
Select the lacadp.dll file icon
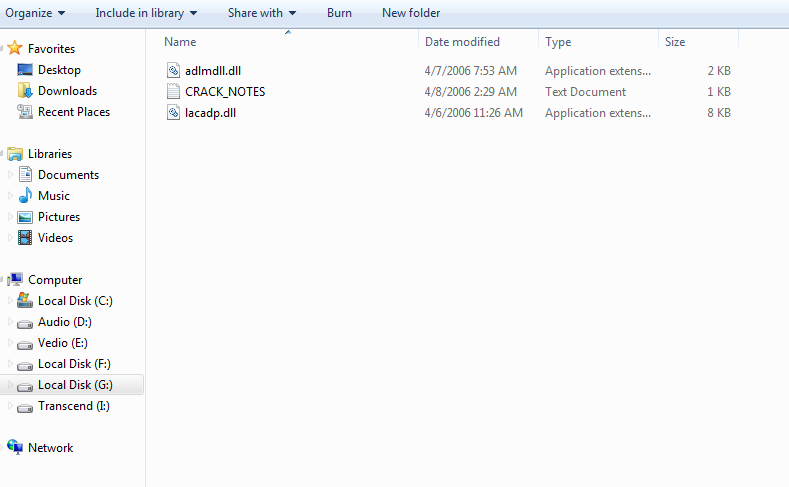point(173,113)
